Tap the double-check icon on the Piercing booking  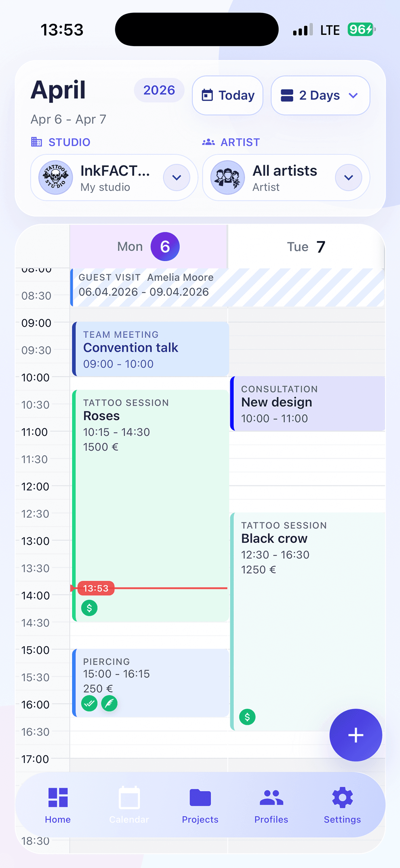tap(89, 703)
